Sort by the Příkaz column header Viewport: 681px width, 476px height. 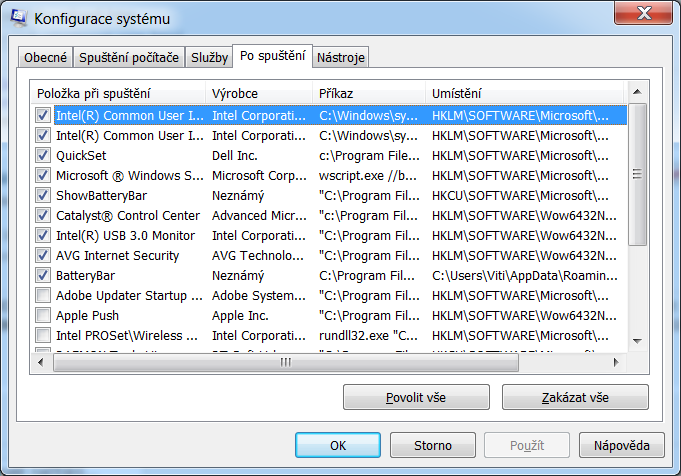[369, 93]
